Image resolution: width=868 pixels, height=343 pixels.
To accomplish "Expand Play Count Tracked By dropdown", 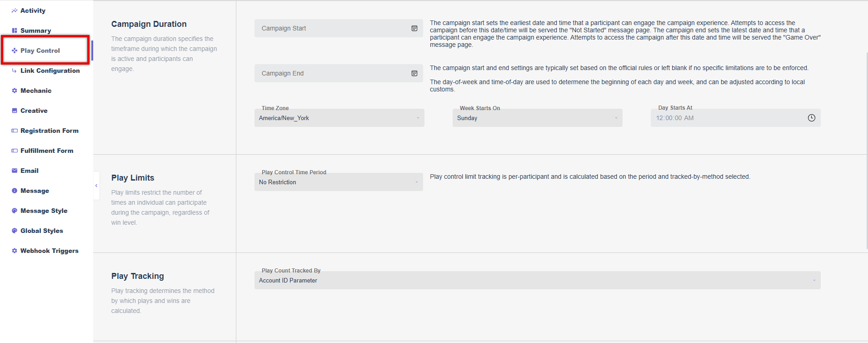I will coord(538,280).
